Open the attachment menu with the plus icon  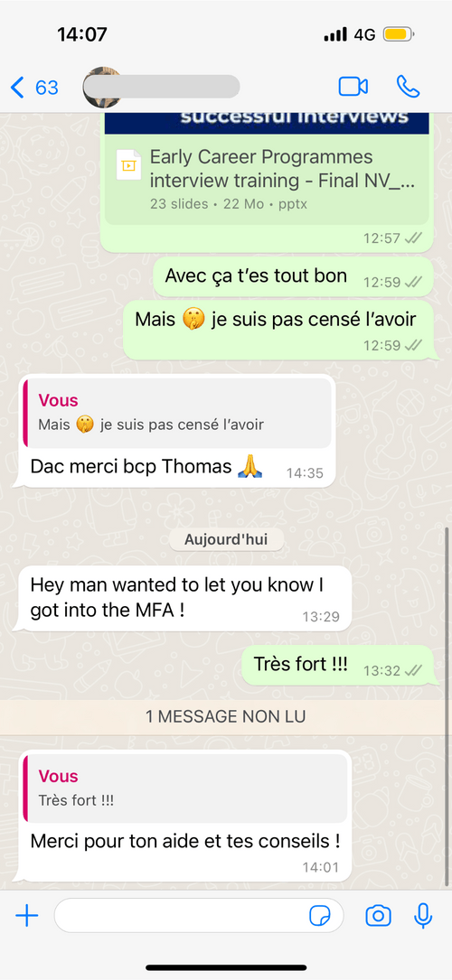[x=27, y=916]
